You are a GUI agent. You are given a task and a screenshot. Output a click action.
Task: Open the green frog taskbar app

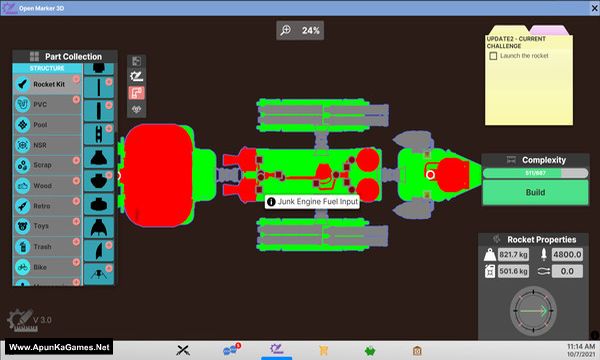(370, 350)
